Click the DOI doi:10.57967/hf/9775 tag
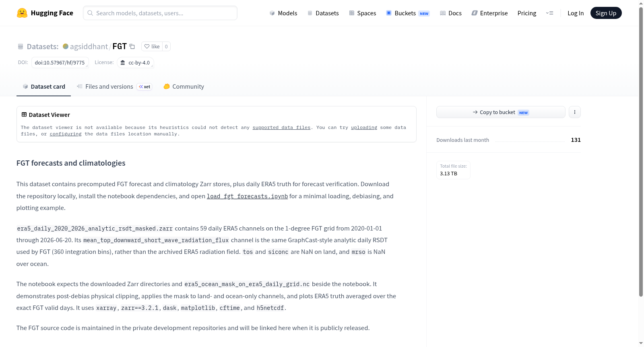The height and width of the screenshot is (347, 644). click(x=60, y=62)
